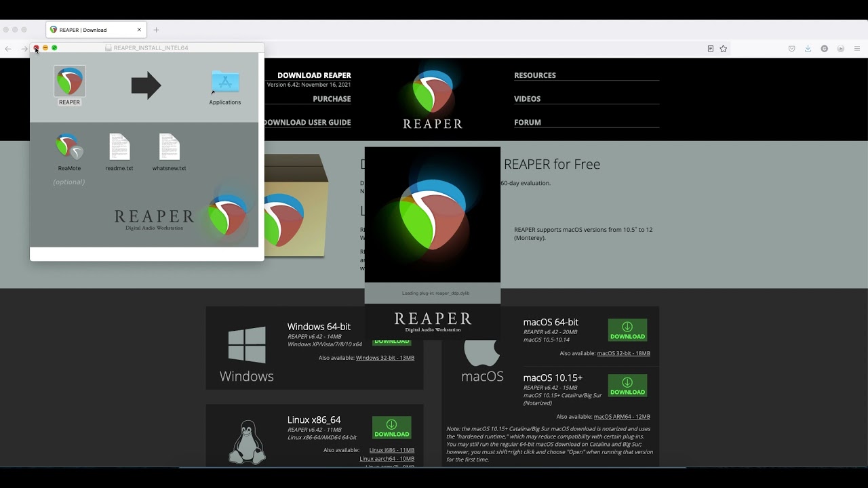Click the macOS 64-bit heading text
The width and height of the screenshot is (868, 488).
pos(551,323)
